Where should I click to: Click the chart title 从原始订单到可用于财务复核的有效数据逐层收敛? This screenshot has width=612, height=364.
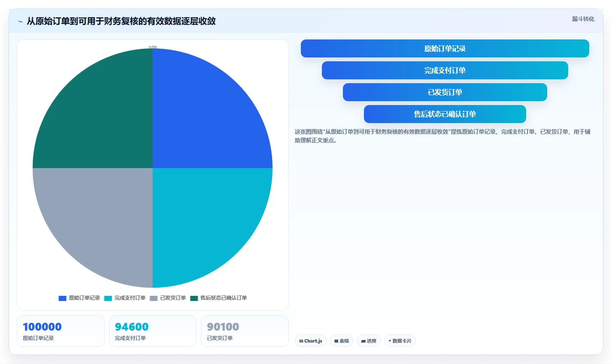[121, 21]
